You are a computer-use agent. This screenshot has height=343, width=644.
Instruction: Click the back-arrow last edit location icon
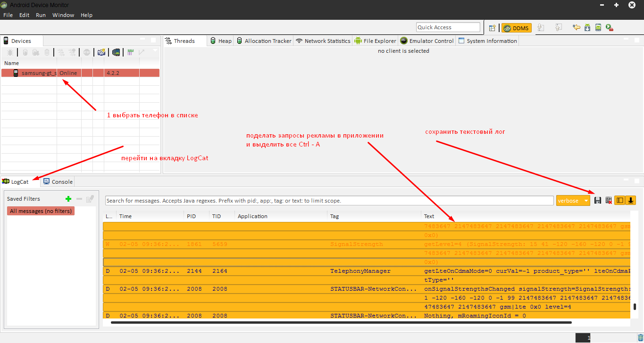pos(577,28)
